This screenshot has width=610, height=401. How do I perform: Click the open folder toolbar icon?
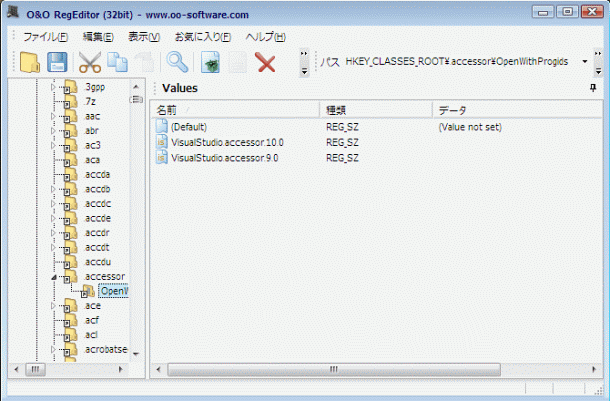(30, 62)
